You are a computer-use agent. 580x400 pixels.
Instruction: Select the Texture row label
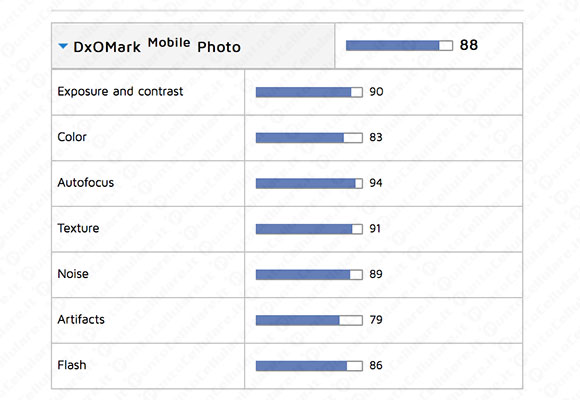pos(78,228)
